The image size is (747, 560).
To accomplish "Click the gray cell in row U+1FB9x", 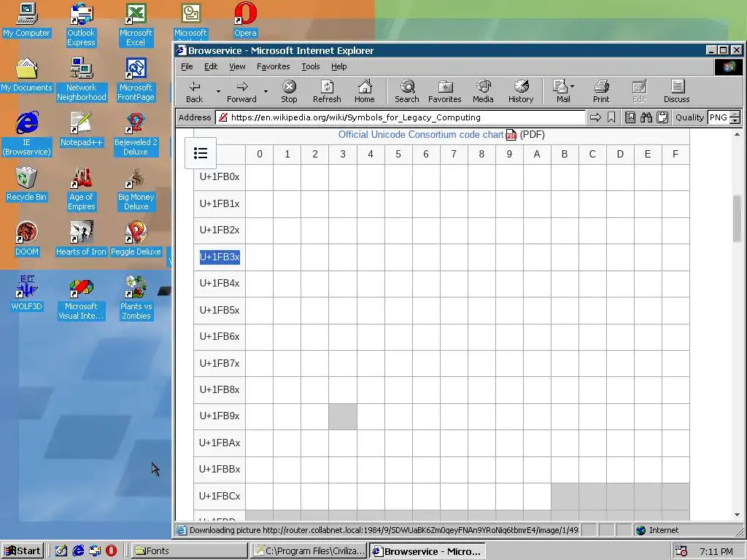I will [343, 416].
